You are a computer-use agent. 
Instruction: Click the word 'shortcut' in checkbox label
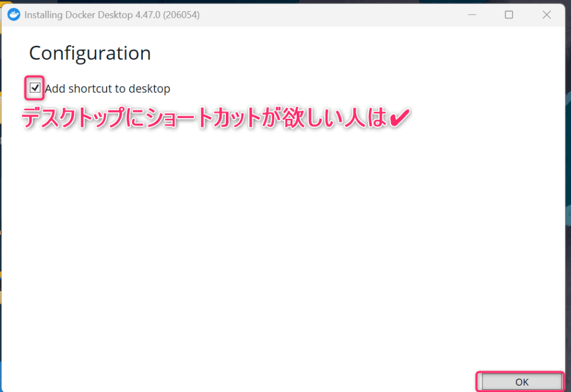tap(90, 89)
